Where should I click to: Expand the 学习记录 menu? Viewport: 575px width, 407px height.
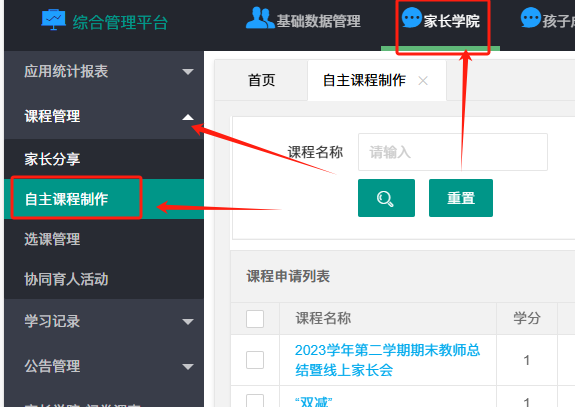[104, 322]
